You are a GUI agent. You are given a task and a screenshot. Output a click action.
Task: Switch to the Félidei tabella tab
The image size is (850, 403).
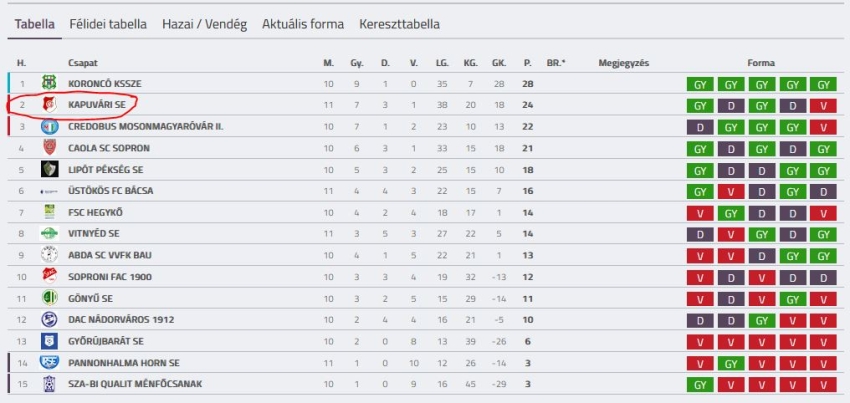pyautogui.click(x=108, y=24)
